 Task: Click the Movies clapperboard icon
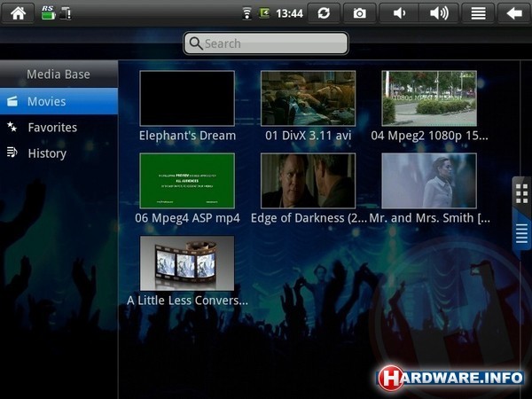(12, 101)
